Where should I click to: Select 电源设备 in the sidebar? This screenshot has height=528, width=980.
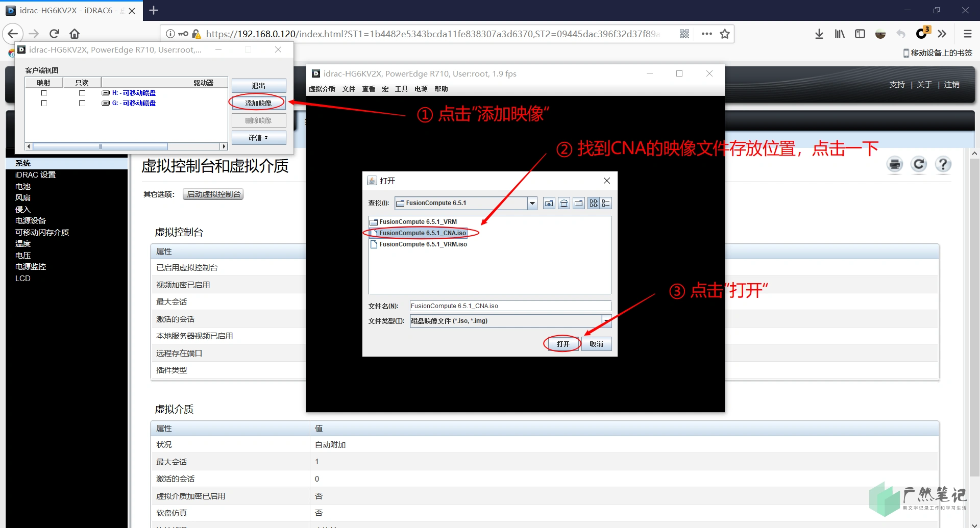31,221
